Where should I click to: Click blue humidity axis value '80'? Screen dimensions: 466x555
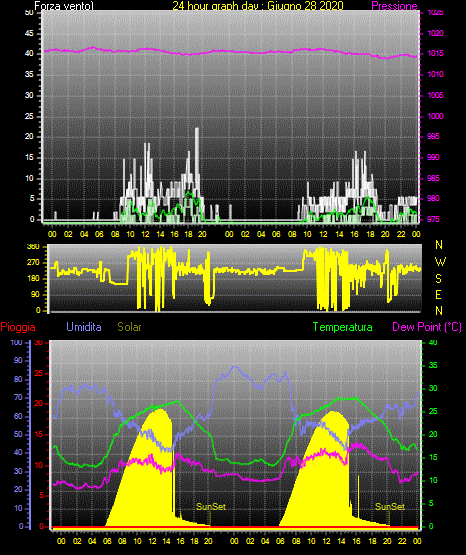click(18, 379)
